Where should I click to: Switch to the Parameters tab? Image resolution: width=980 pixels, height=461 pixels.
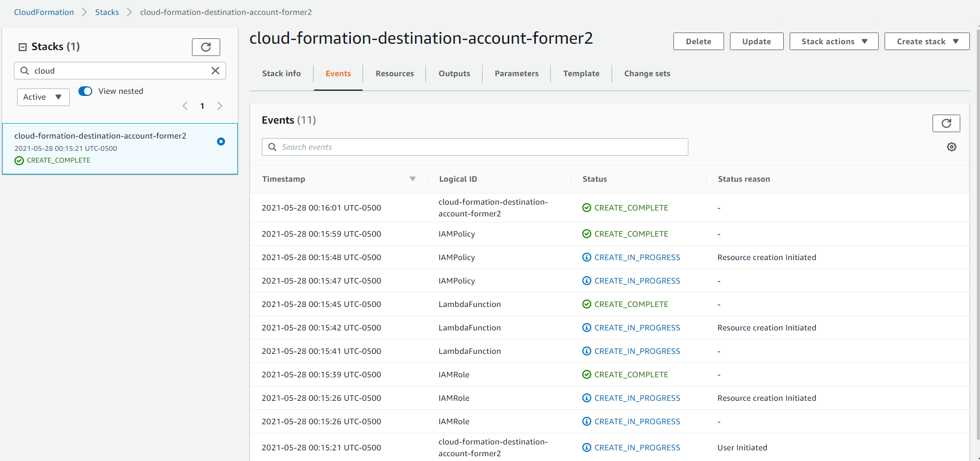click(x=517, y=74)
